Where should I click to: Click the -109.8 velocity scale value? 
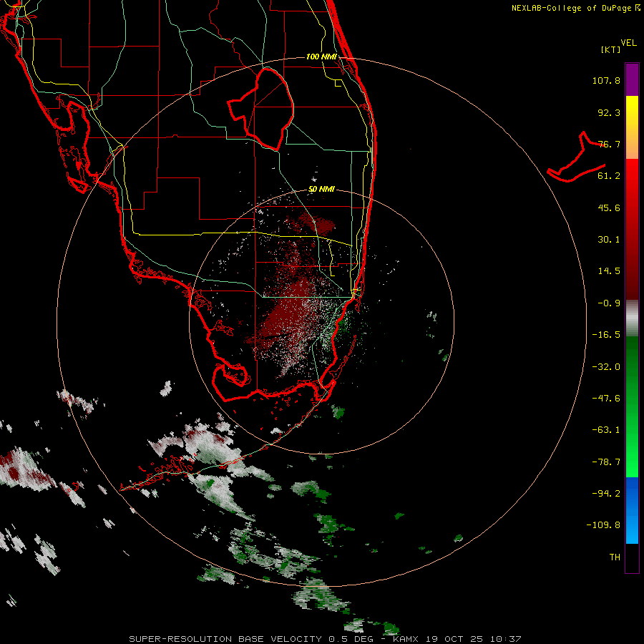point(603,525)
